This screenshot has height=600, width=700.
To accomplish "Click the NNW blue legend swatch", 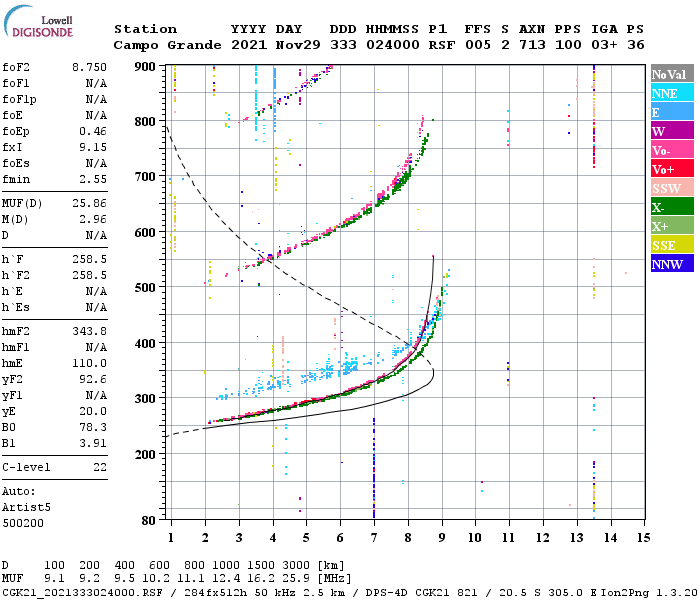I will (x=672, y=263).
